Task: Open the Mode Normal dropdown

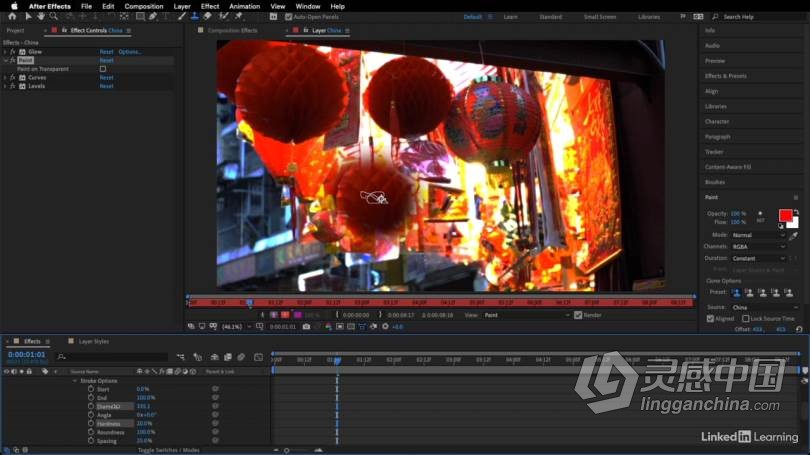Action: 758,235
